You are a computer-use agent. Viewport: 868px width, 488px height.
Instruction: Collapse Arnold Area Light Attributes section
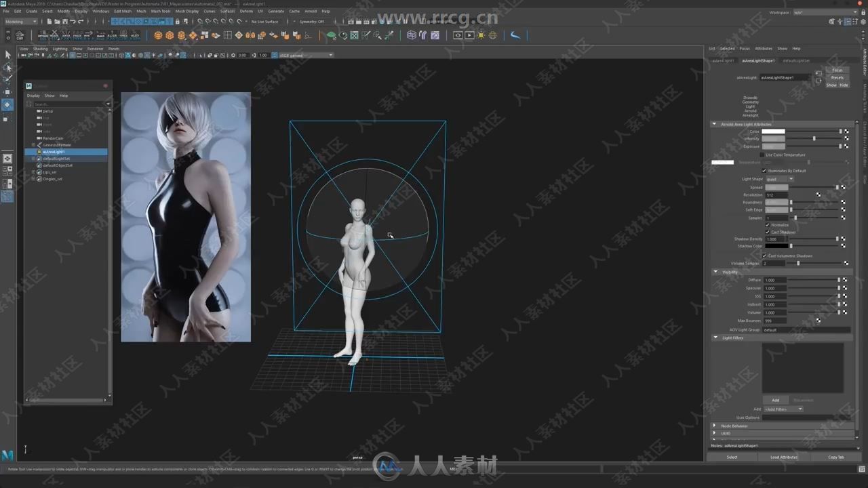point(714,124)
